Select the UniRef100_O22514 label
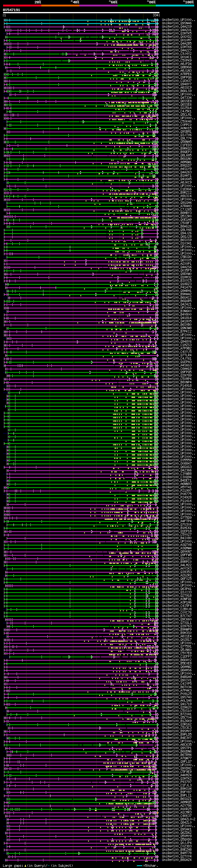This screenshot has width=197, height=868. [x=177, y=108]
